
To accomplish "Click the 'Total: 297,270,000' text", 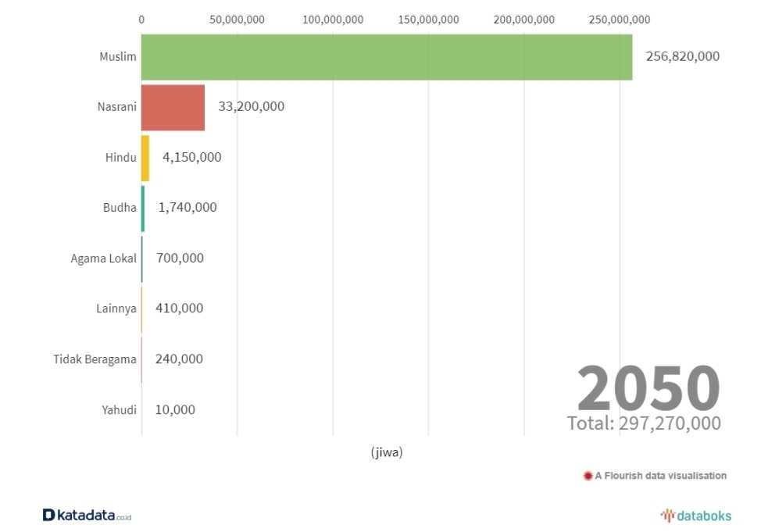I will pos(644,423).
